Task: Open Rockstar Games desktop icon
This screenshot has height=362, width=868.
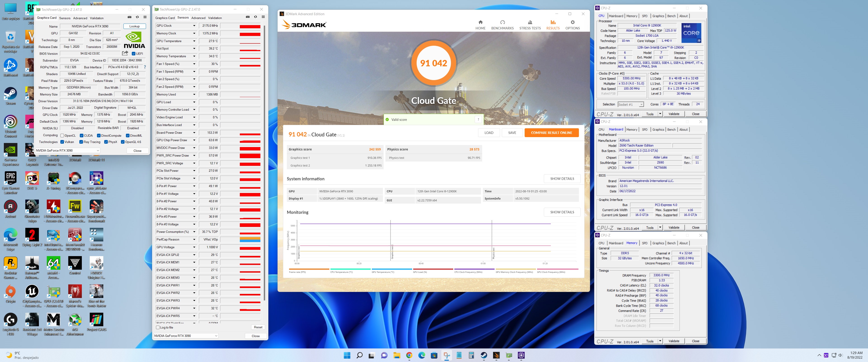Action: (10, 268)
